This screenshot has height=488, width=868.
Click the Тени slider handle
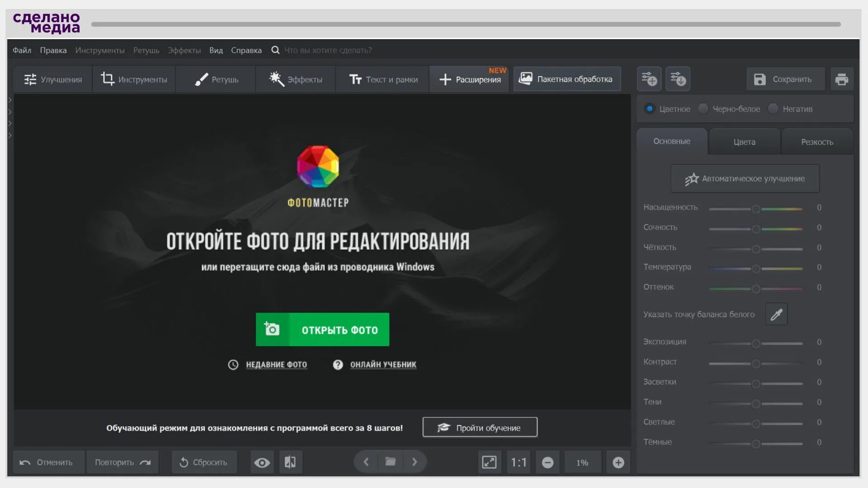[x=756, y=404]
